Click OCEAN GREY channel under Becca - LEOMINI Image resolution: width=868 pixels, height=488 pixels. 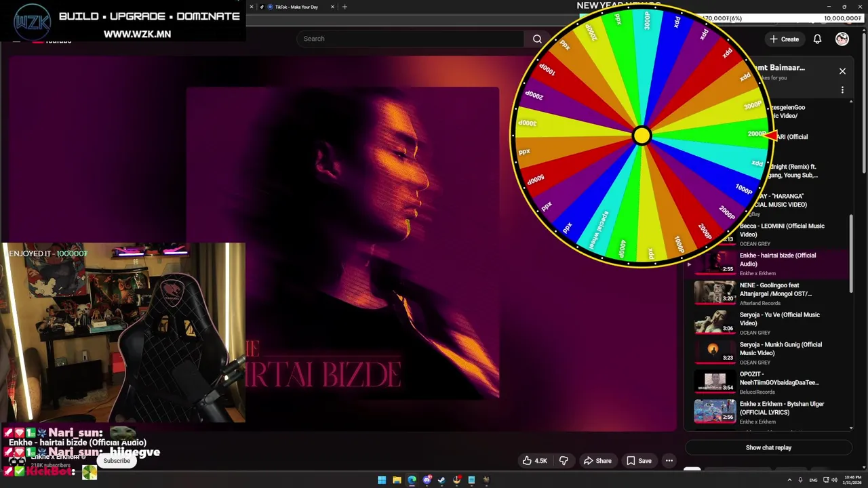point(755,244)
